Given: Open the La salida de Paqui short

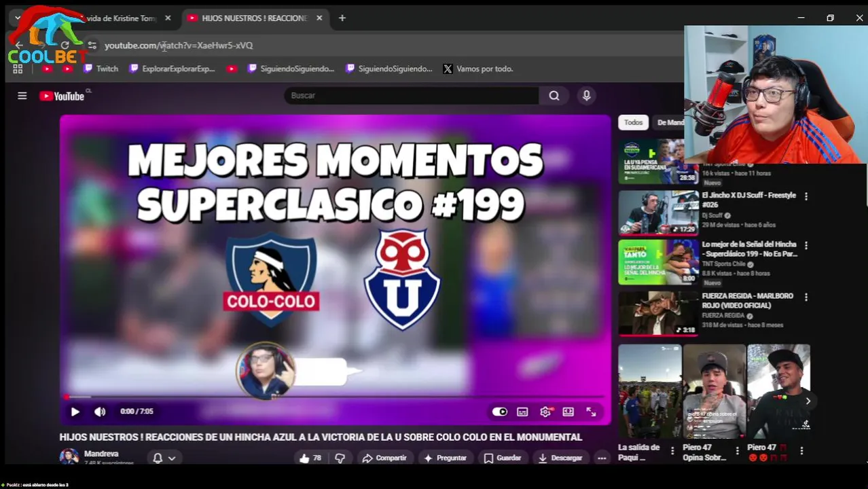Looking at the screenshot, I should [650, 392].
